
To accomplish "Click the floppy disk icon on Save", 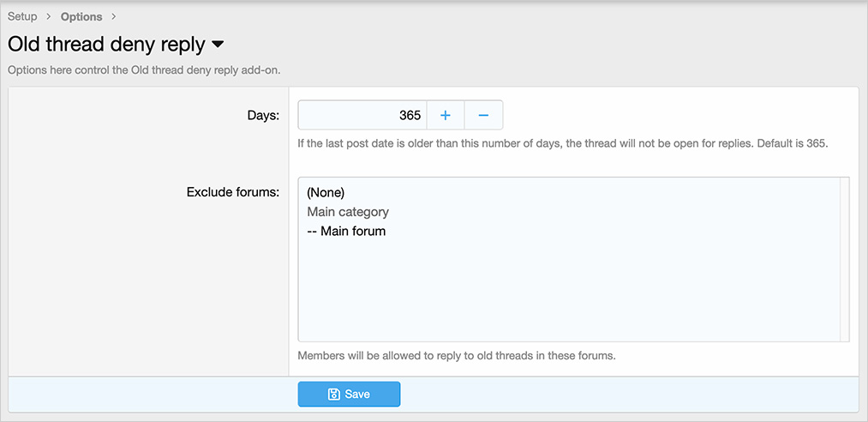I will pos(334,395).
